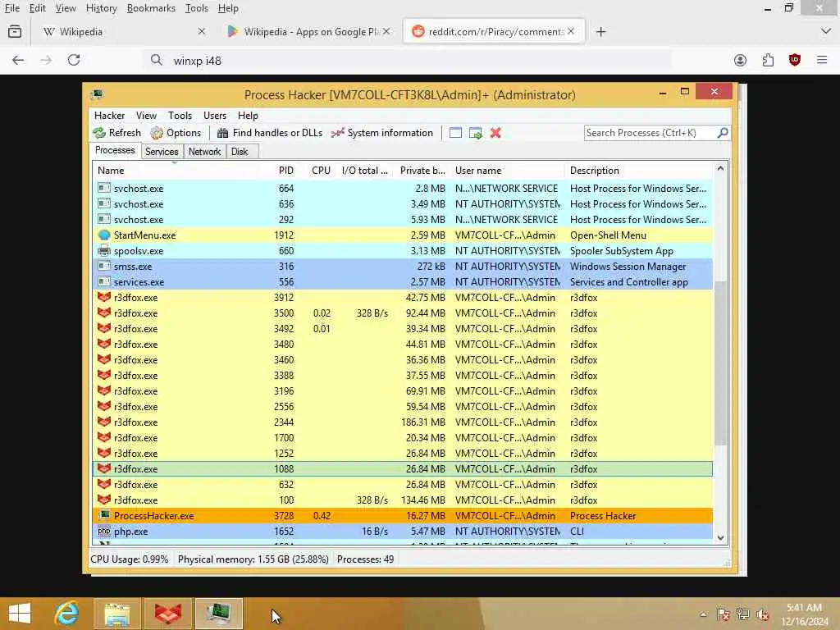
Task: Click the icon of r3dfox.exe PID 2344
Action: click(x=104, y=422)
